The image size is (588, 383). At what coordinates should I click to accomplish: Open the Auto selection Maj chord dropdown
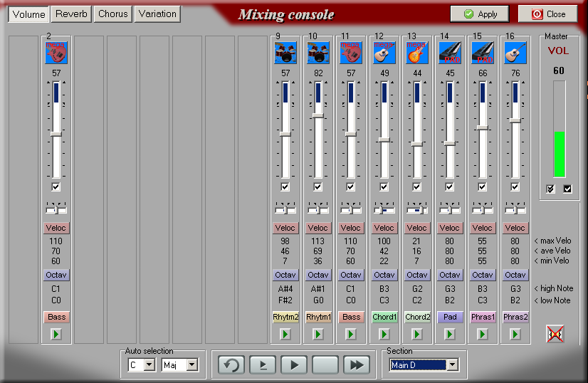192,364
